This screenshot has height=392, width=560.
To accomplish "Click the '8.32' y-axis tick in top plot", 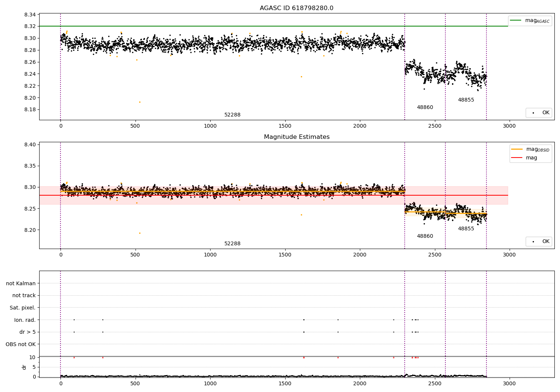I will coord(29,27).
